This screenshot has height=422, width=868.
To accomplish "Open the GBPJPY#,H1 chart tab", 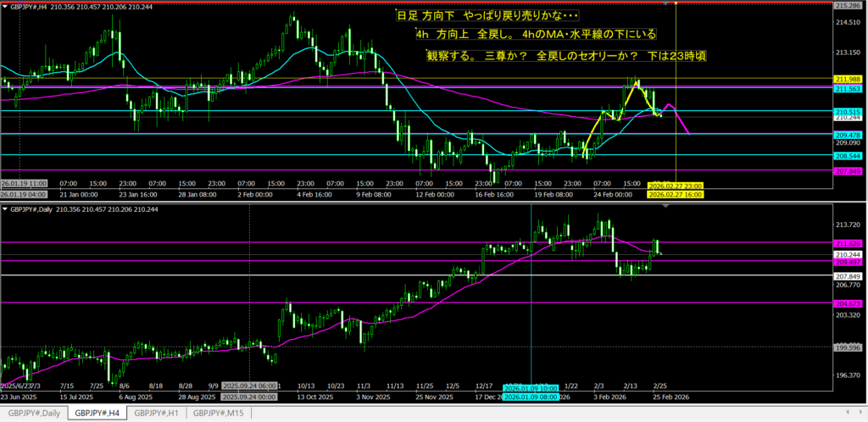I will click(159, 413).
